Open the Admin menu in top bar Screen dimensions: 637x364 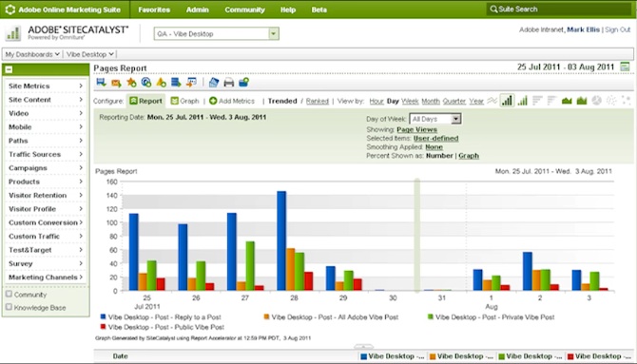tap(198, 10)
